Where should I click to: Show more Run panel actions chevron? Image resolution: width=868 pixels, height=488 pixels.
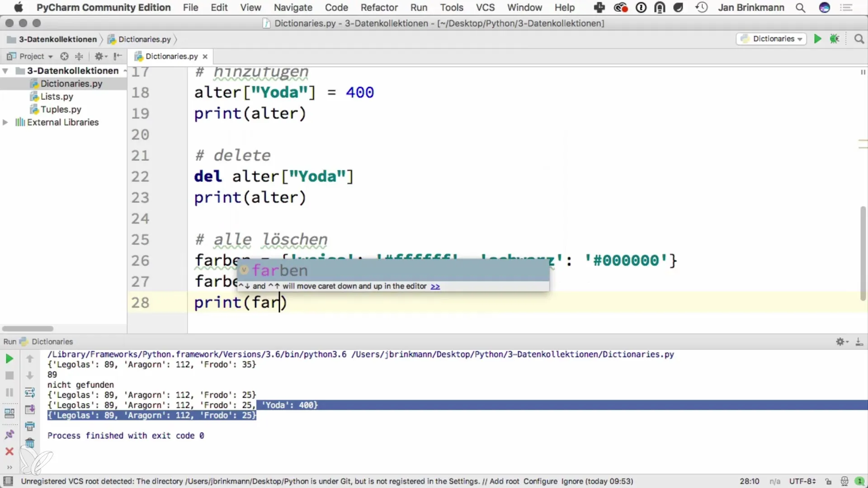click(9, 467)
